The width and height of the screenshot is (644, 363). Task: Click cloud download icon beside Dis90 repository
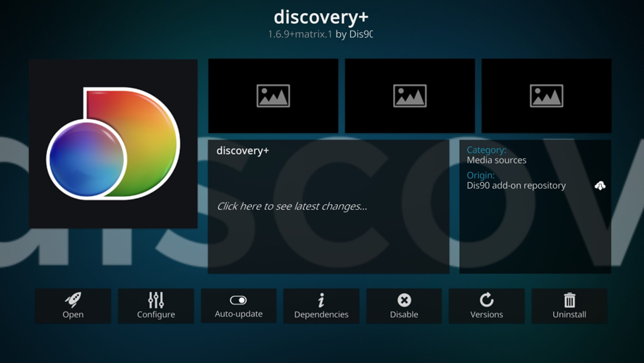(600, 186)
